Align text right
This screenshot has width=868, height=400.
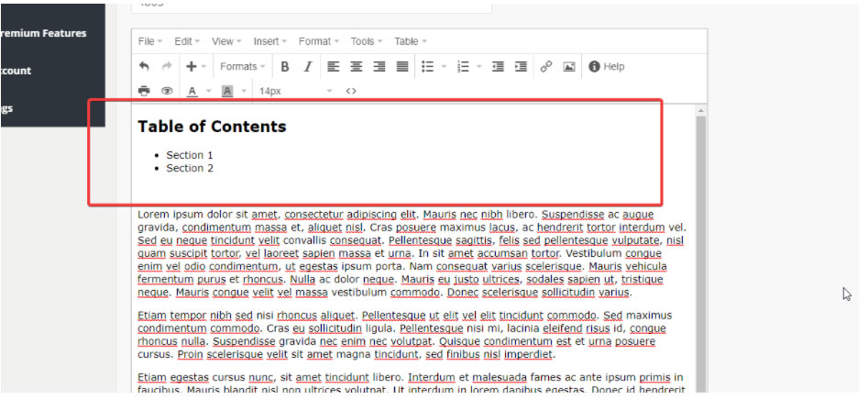pyautogui.click(x=379, y=66)
